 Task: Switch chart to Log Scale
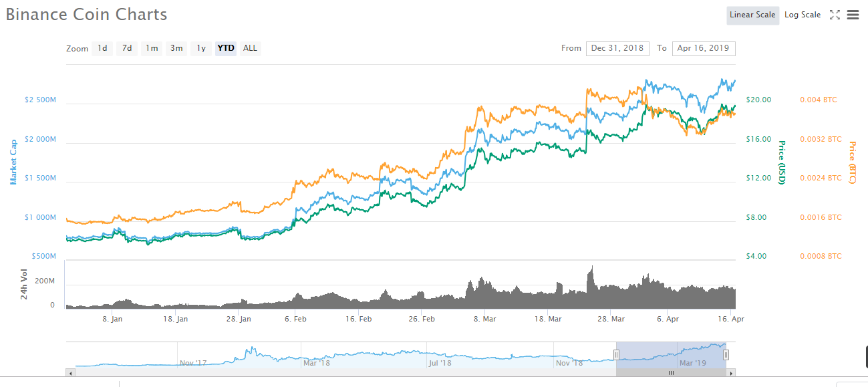(x=803, y=15)
